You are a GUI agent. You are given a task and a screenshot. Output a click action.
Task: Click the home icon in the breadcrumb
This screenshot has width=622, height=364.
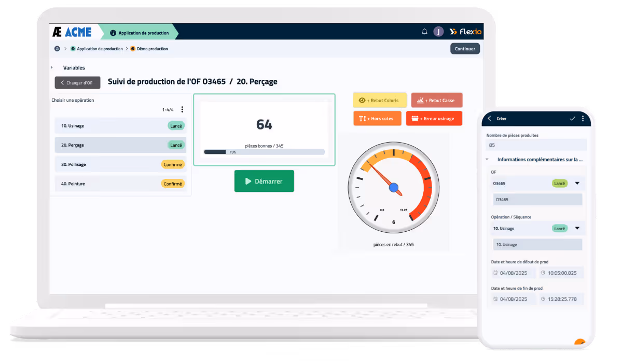pyautogui.click(x=57, y=49)
